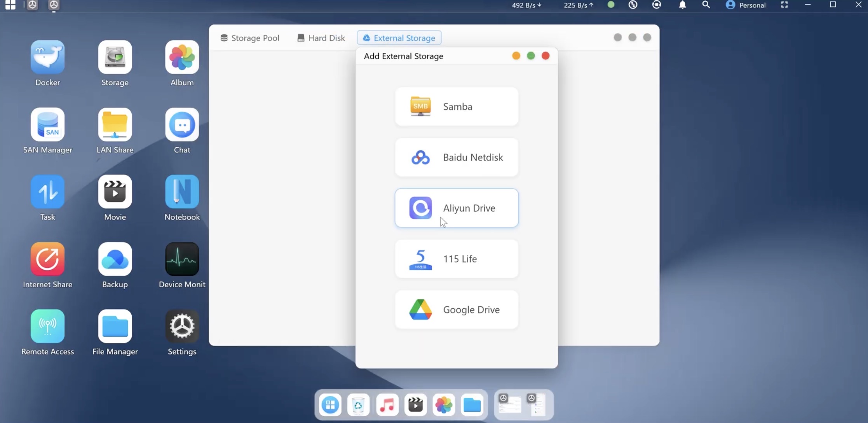Choose Samba as external storage
This screenshot has width=868, height=423.
coord(457,107)
